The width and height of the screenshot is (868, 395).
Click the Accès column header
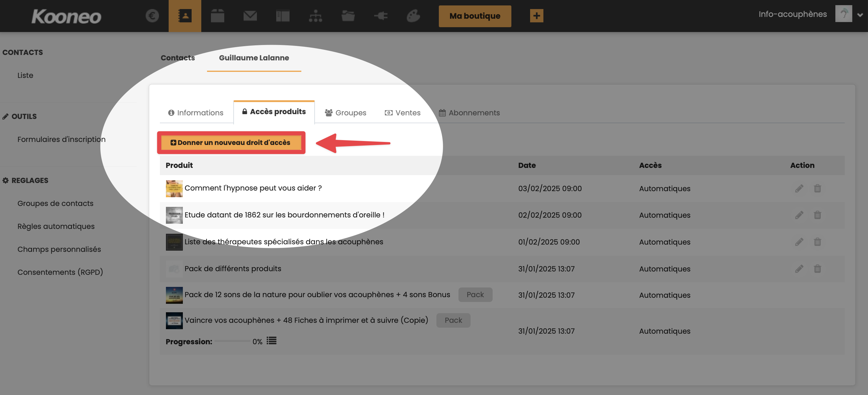tap(650, 165)
